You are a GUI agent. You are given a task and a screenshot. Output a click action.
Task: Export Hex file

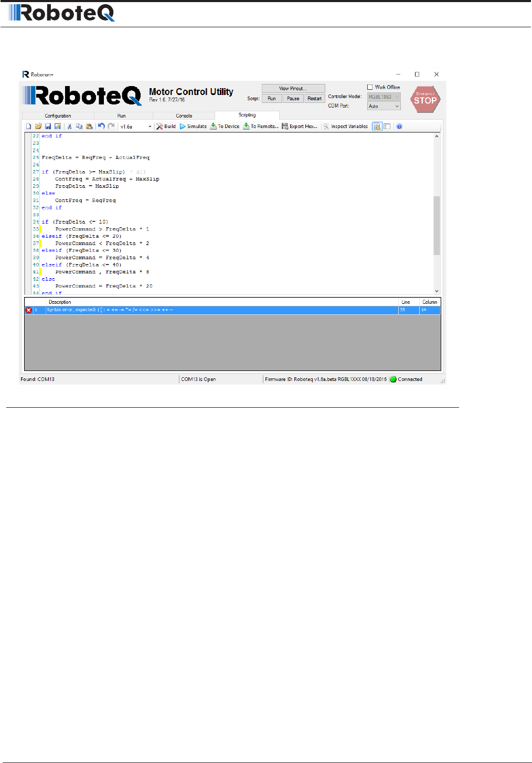tap(300, 126)
